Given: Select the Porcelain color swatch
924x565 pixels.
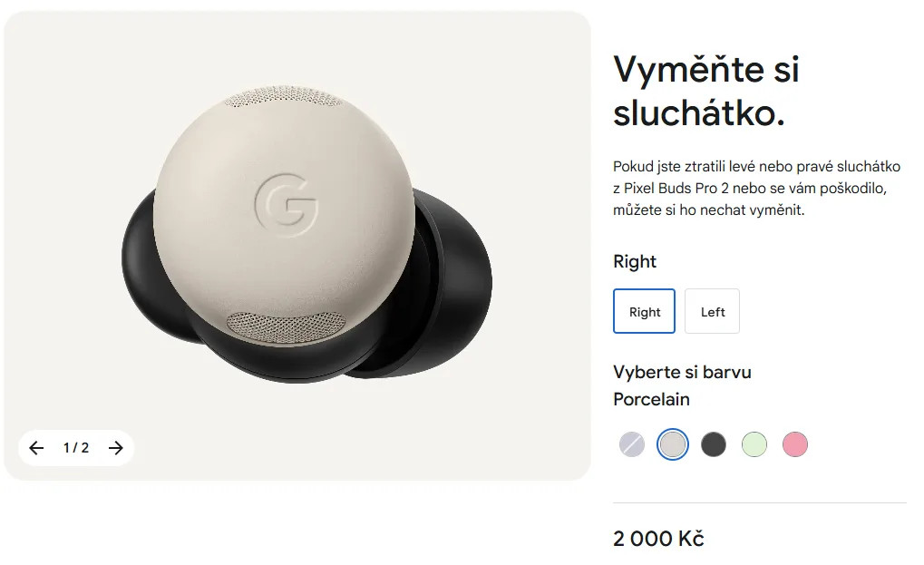Looking at the screenshot, I should click(x=673, y=444).
